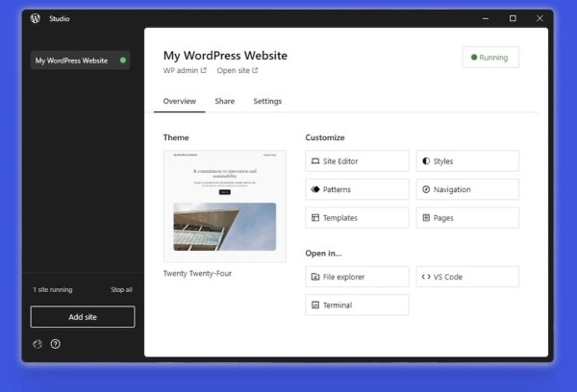Open Site Editor from Customize section
Viewport: 577px width, 392px height.
357,161
